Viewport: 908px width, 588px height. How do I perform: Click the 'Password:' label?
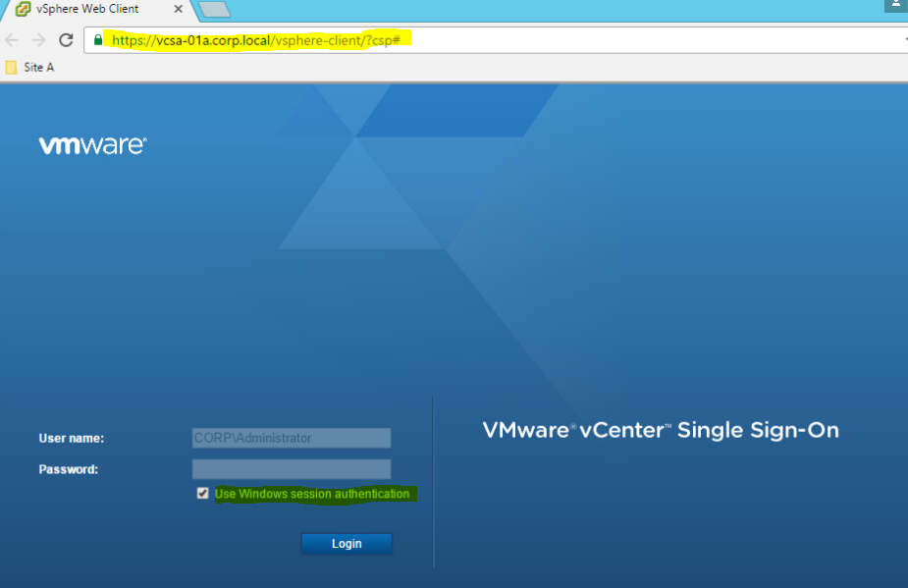(x=69, y=470)
